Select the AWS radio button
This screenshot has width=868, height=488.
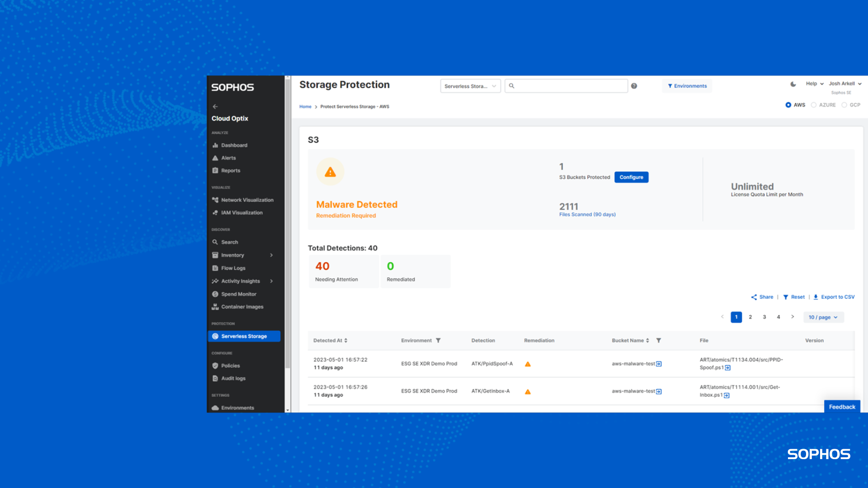click(788, 105)
